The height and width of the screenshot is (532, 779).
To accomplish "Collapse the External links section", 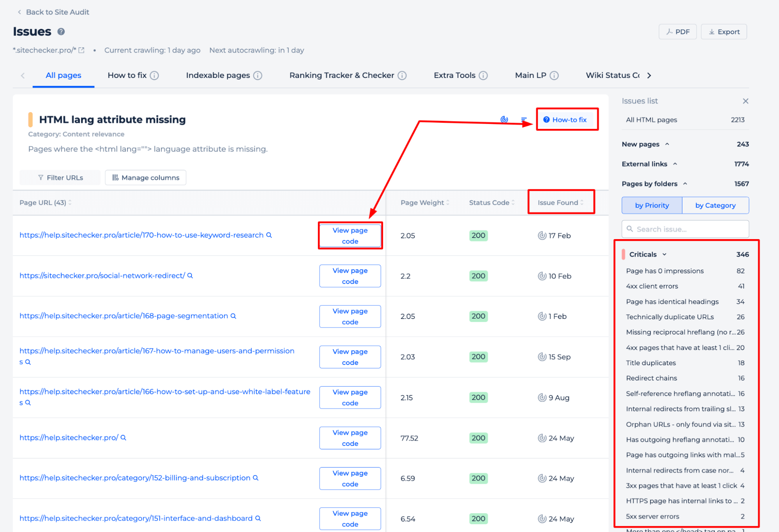I will pos(675,164).
